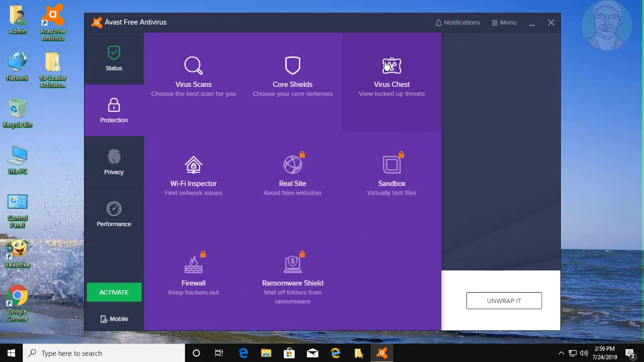
Task: Open the Mobile link in sidebar
Action: click(x=114, y=319)
